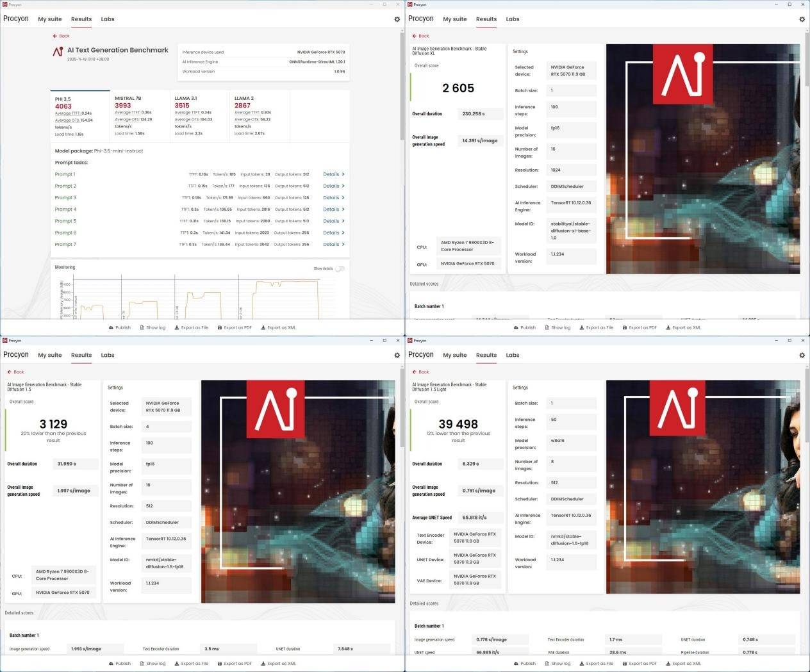The image size is (810, 672).
Task: Expand Details chevron for Prompt 7
Action: point(334,244)
